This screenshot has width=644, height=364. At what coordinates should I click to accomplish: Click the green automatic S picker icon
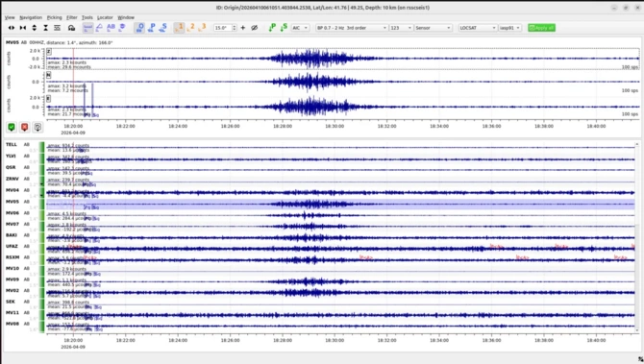[x=284, y=28]
